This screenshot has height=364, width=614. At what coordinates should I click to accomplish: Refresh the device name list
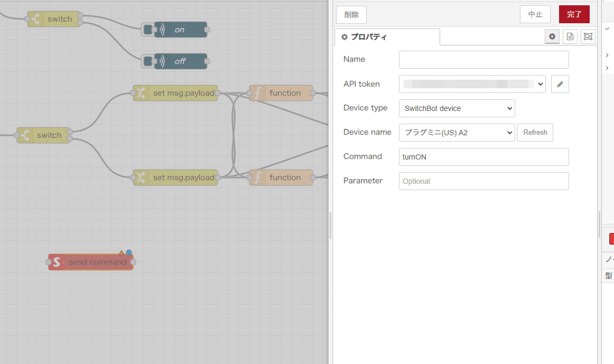[x=535, y=133]
